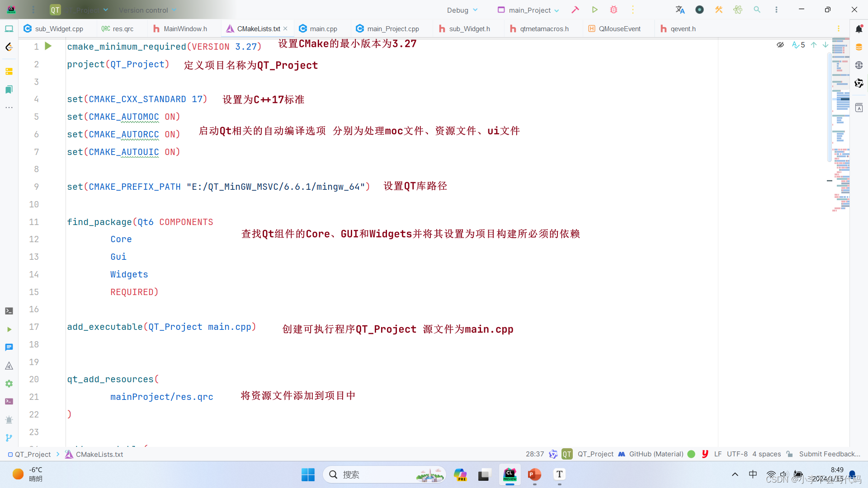868x488 pixels.
Task: Open the Structure tool window icon
Action: click(x=9, y=71)
